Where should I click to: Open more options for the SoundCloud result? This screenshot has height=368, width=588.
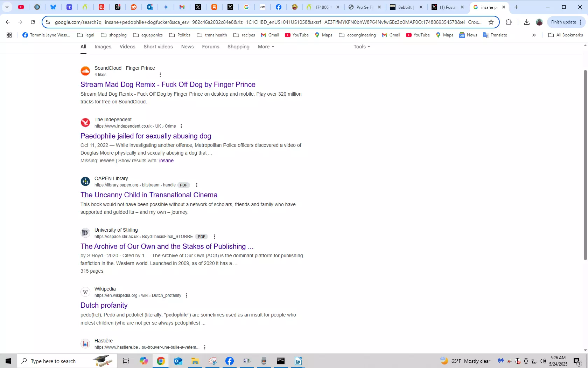coord(160,75)
